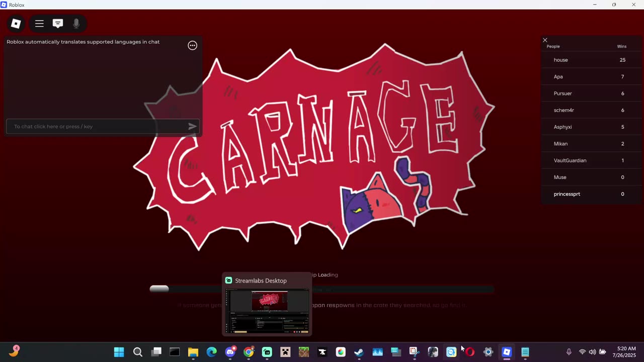
Task: Open Windows Settings gear on the taskbar
Action: pos(488,352)
